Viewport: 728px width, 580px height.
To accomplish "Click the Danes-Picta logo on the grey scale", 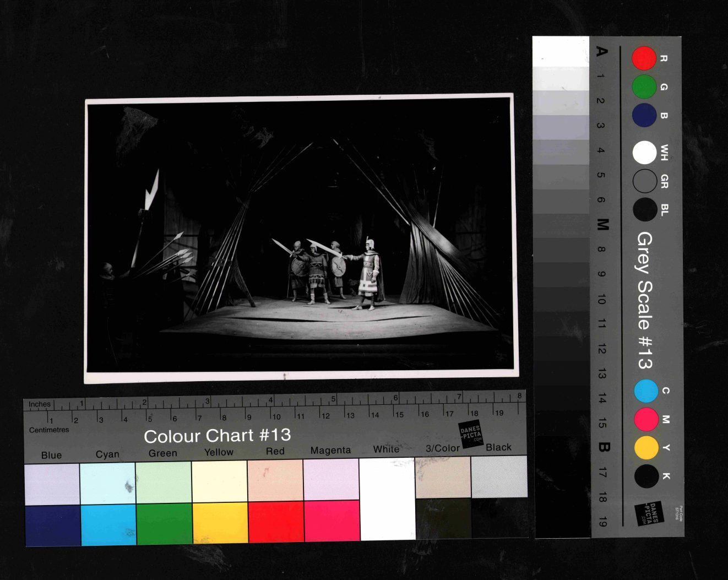I will [x=649, y=513].
